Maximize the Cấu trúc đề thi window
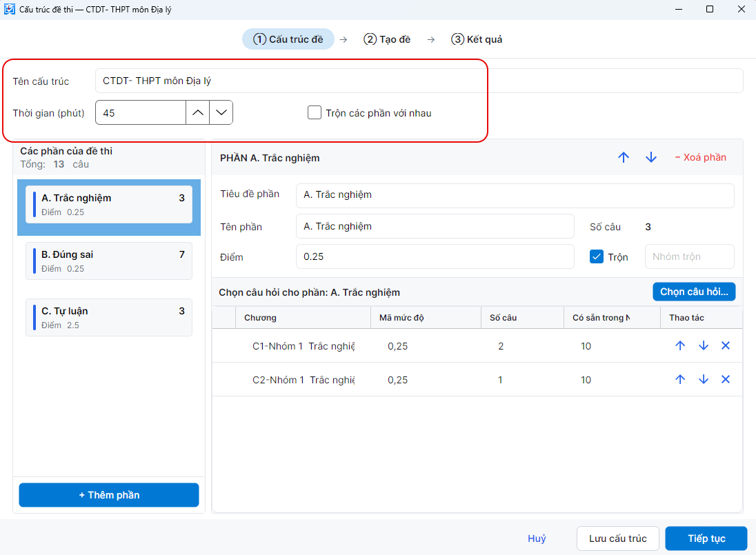Viewport: 756px width, 555px height. (x=710, y=9)
